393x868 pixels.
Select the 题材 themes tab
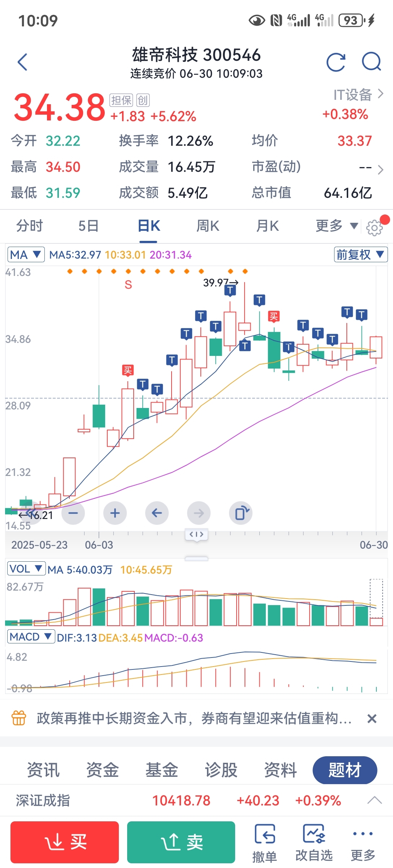(x=345, y=770)
